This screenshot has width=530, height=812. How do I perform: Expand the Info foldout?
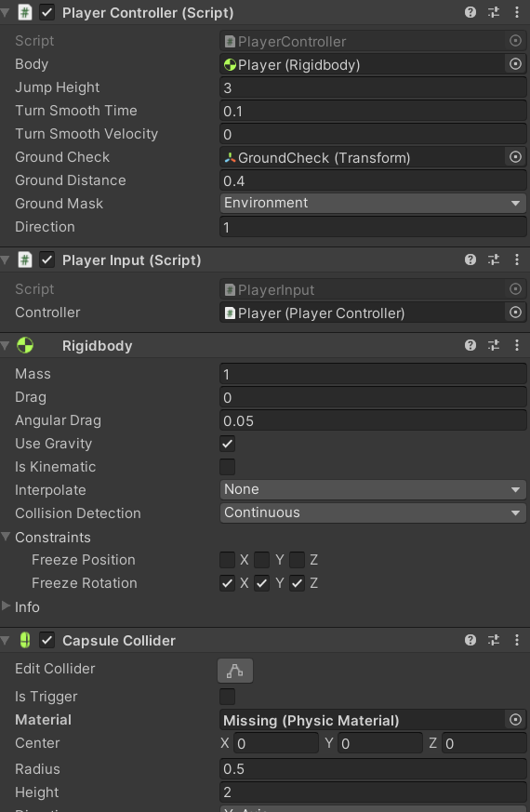6,606
